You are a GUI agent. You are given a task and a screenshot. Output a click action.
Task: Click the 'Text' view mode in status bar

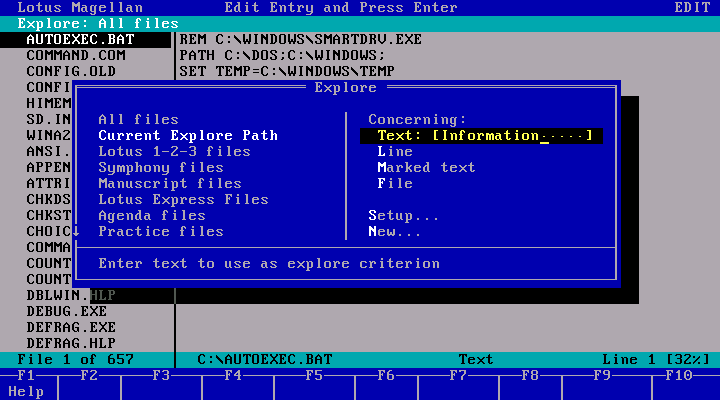476,360
